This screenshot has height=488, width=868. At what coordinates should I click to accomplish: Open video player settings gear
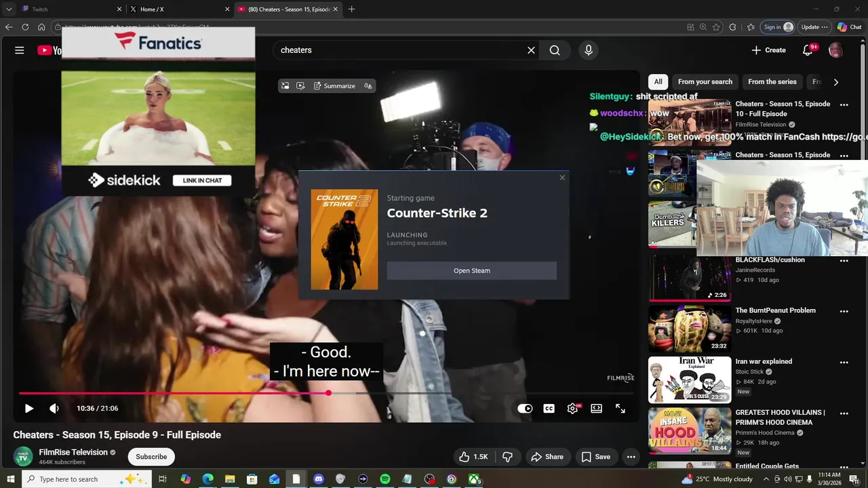pos(573,408)
